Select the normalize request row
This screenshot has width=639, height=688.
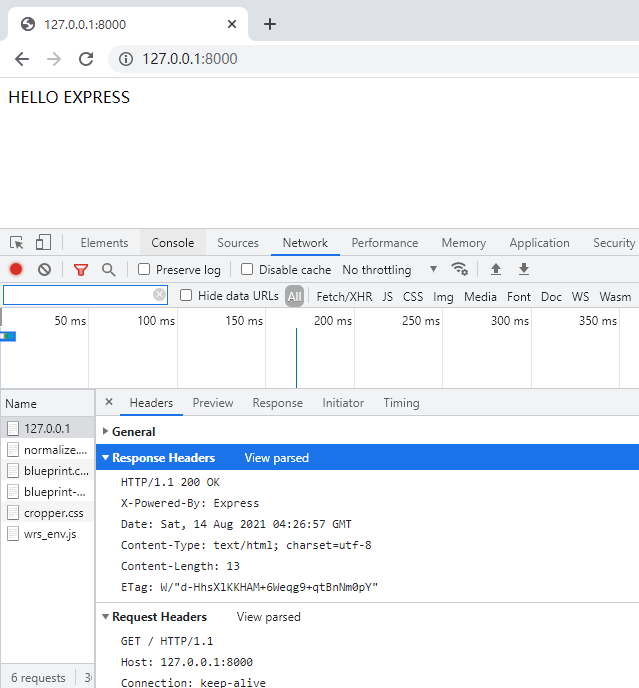(x=47, y=450)
